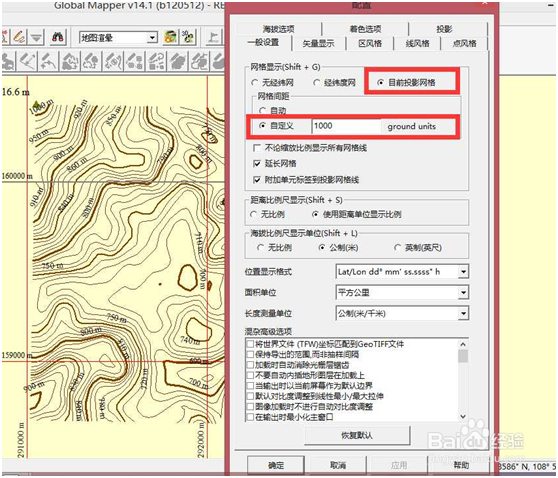Switch to the 着色选项 tab

[365, 29]
